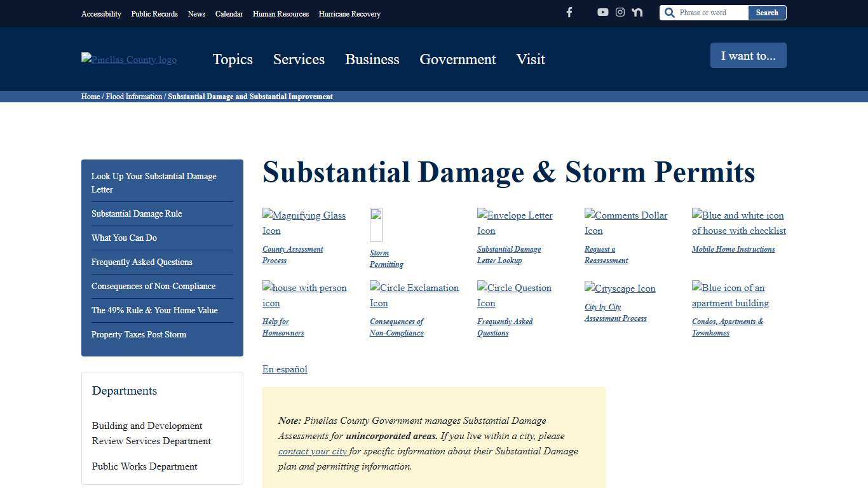Click the Visit menu item
The height and width of the screenshot is (488, 868).
pyautogui.click(x=531, y=59)
